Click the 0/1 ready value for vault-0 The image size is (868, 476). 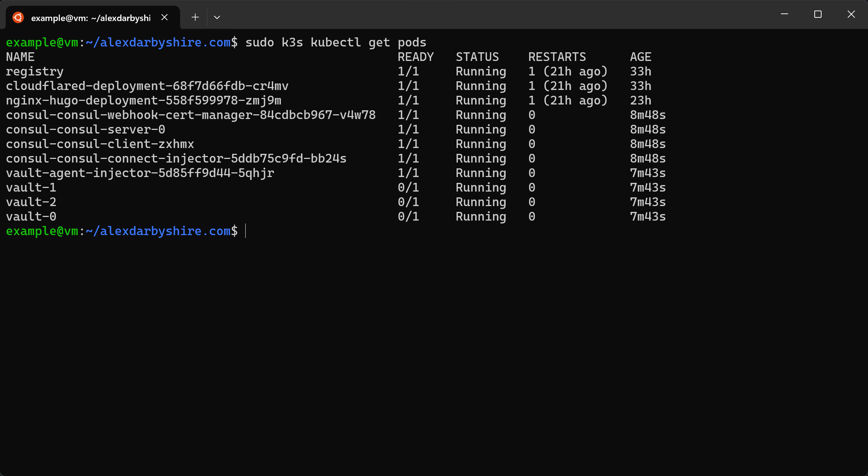[409, 217]
